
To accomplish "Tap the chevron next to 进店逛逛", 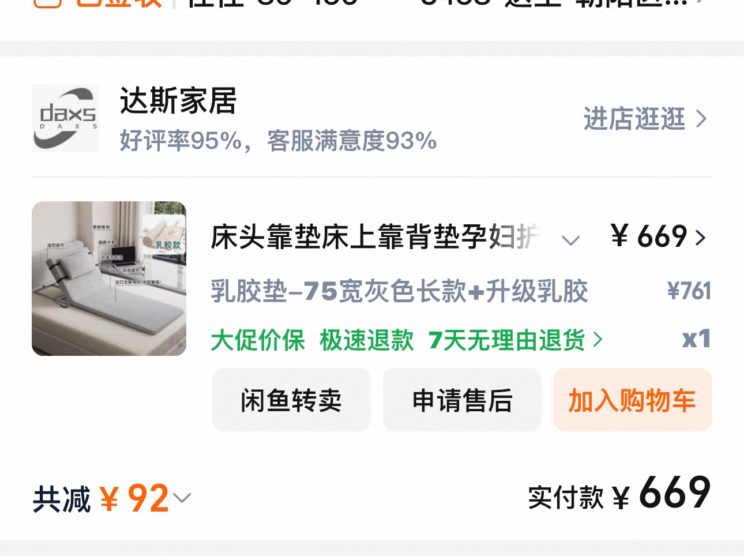I will point(701,119).
